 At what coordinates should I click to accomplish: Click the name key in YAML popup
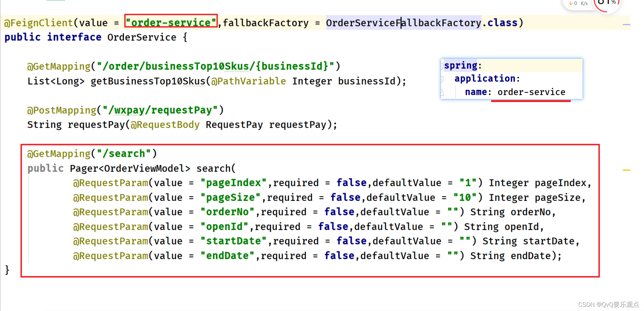pos(476,92)
